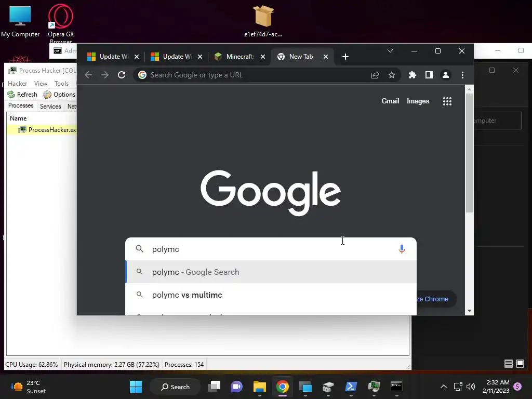Viewport: 532px width, 399px height.
Task: Click the Customize Chrome button
Action: (436, 299)
